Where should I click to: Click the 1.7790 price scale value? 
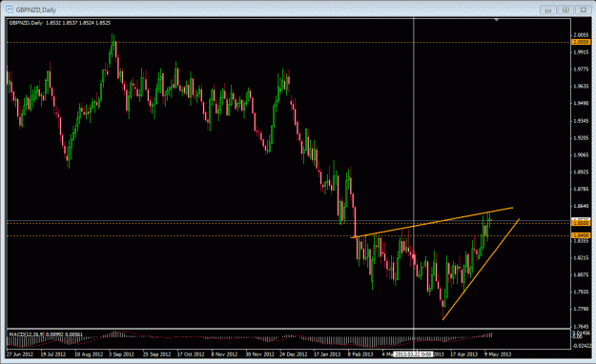[x=581, y=309]
